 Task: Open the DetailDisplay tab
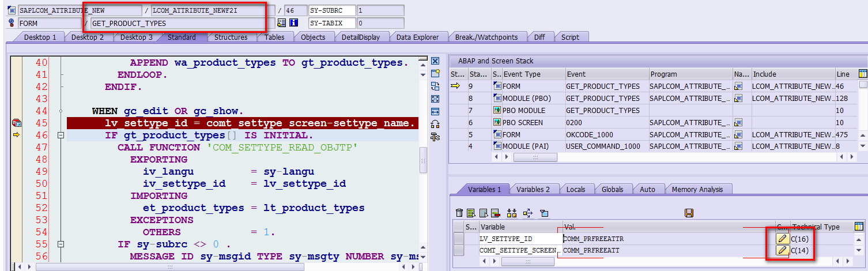360,37
